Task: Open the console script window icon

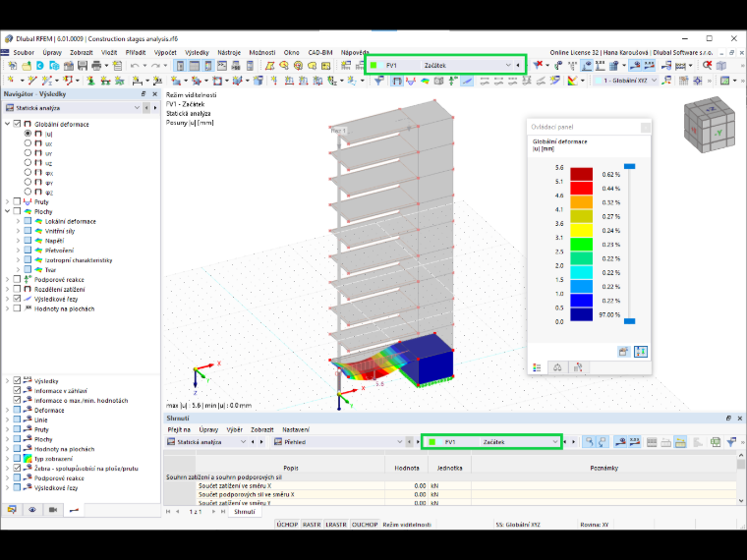Action: (222, 65)
